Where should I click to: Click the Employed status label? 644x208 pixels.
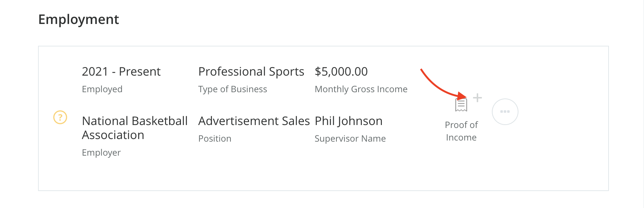(x=102, y=89)
